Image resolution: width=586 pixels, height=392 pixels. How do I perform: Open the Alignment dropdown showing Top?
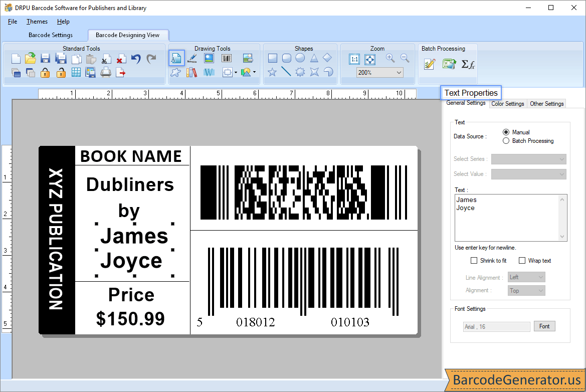point(526,291)
